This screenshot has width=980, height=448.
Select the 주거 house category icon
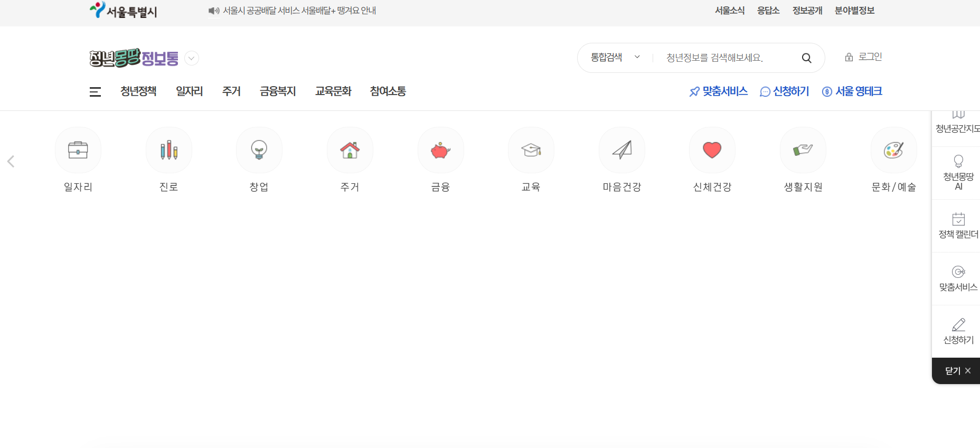click(x=350, y=150)
